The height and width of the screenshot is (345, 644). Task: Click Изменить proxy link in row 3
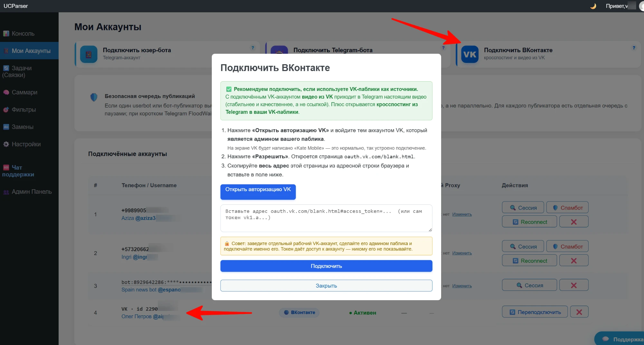pos(462,286)
